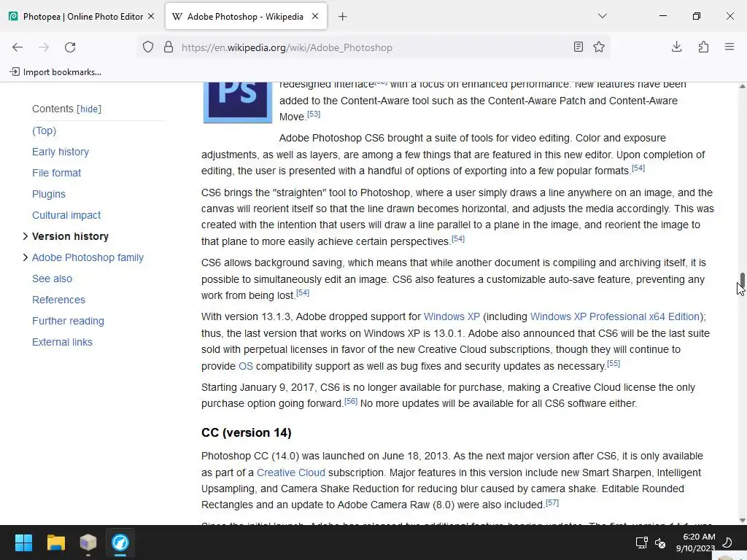Open citation [57]
Viewport: 747px width, 560px height.
pos(552,503)
